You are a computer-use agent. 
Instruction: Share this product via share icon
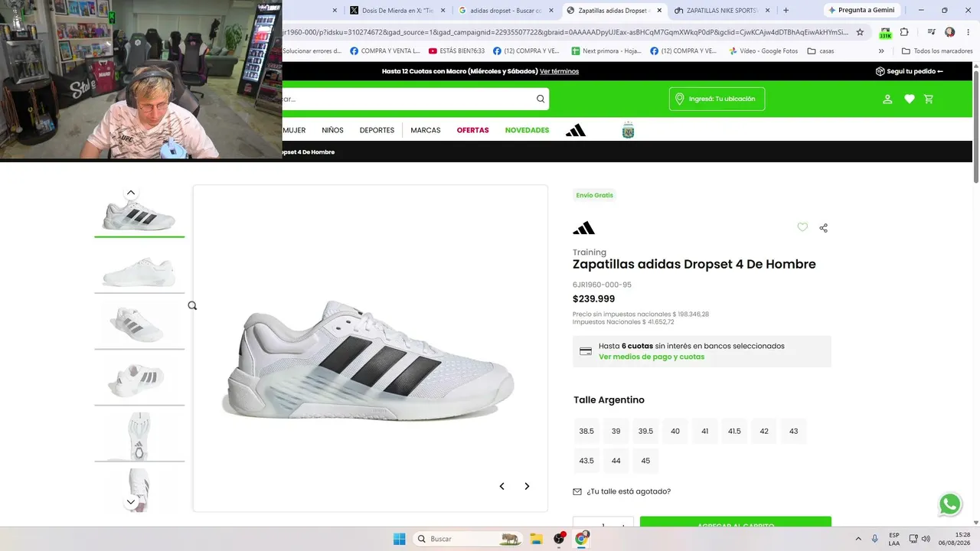[824, 228]
